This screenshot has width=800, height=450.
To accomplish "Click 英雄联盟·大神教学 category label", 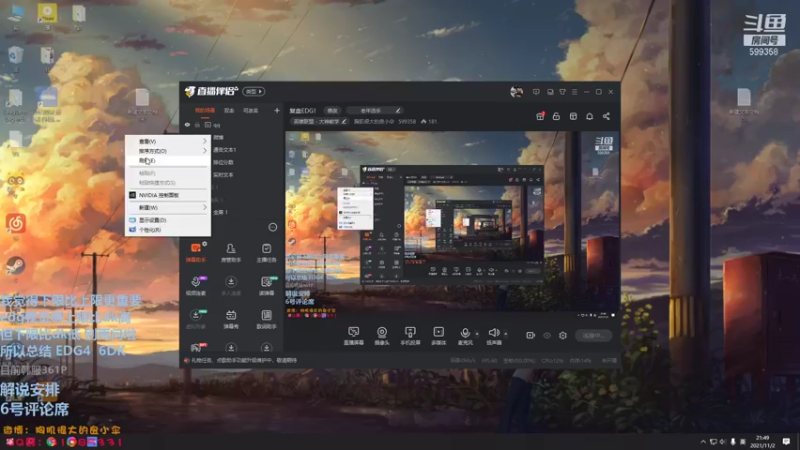I will click(x=316, y=121).
